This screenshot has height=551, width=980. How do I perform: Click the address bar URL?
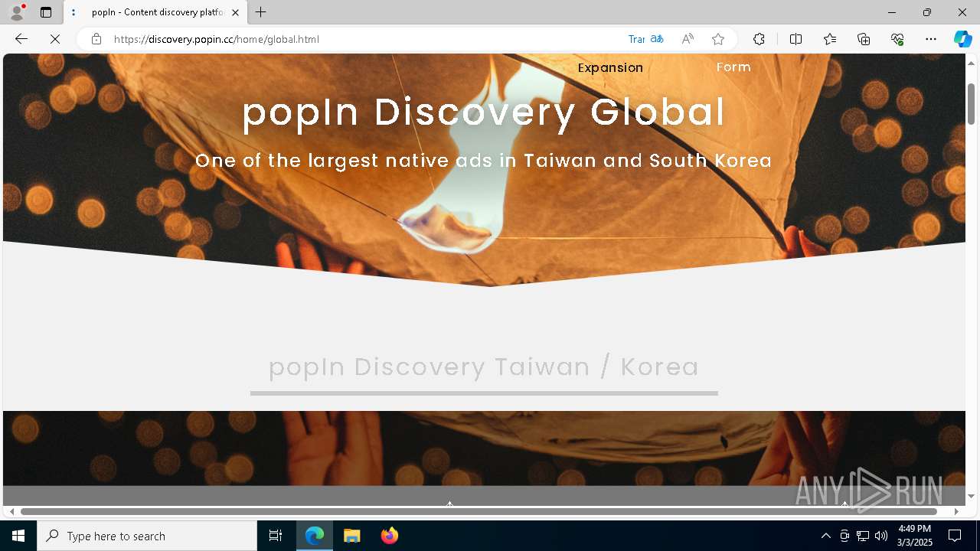[217, 39]
